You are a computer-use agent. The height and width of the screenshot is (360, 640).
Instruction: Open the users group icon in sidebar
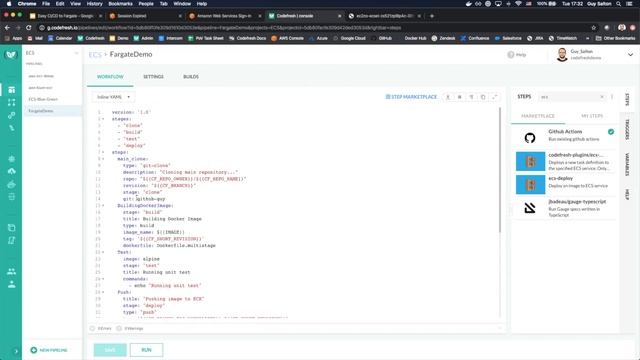coord(11,271)
